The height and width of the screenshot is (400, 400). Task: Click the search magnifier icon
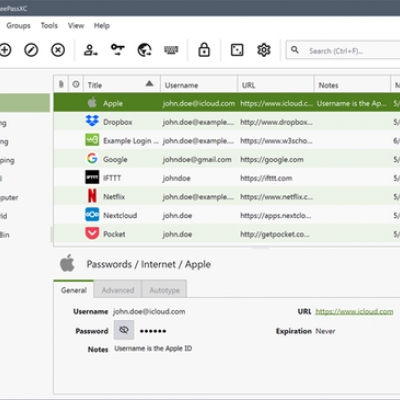295,50
